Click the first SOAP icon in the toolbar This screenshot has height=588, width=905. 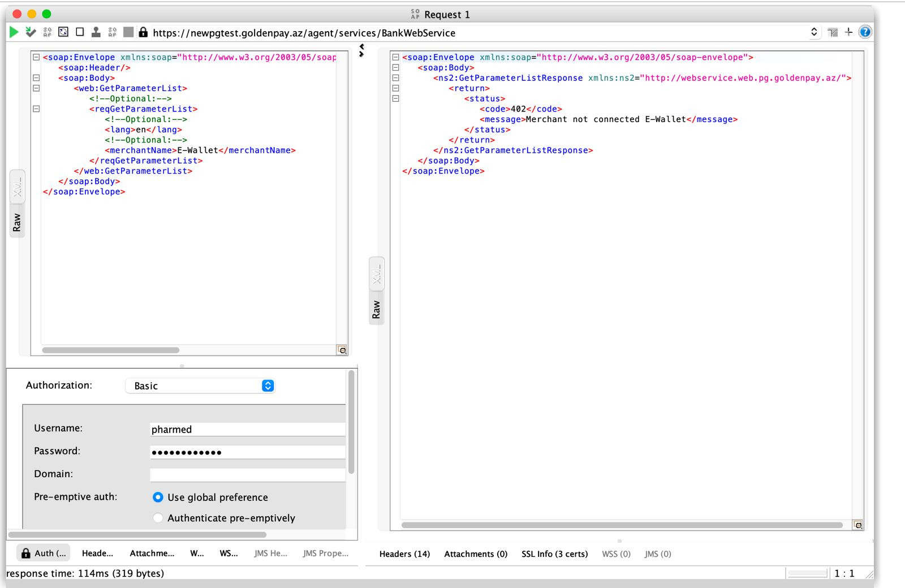point(48,32)
